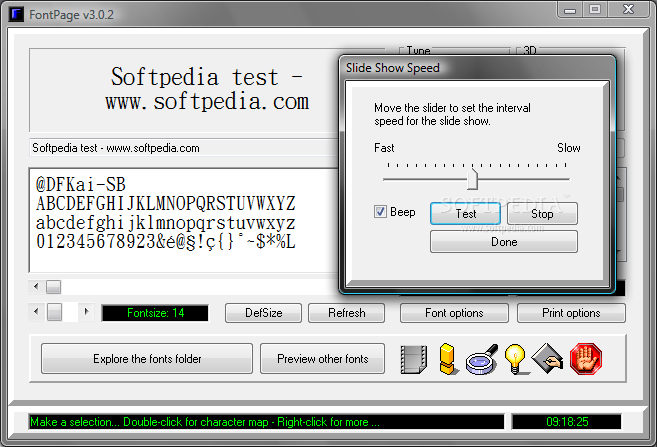
Task: Toggle the Beep checkbox
Action: point(380,212)
